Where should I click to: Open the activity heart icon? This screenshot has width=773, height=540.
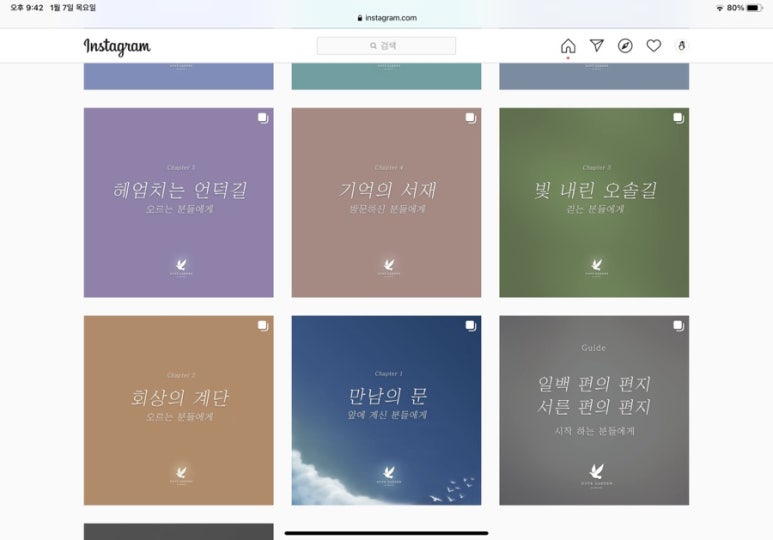coord(654,46)
